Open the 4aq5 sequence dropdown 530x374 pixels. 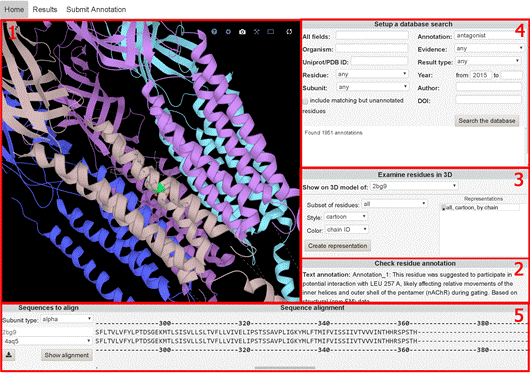coord(47,341)
